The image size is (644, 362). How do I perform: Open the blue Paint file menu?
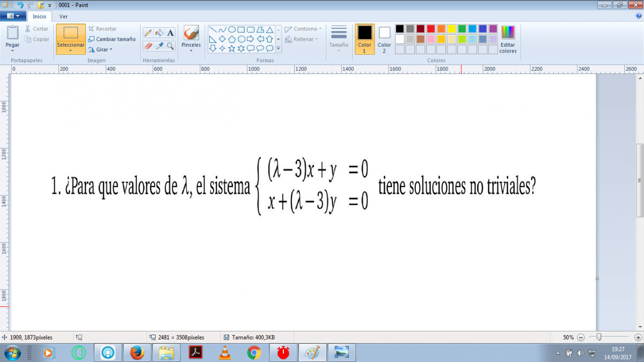[13, 16]
